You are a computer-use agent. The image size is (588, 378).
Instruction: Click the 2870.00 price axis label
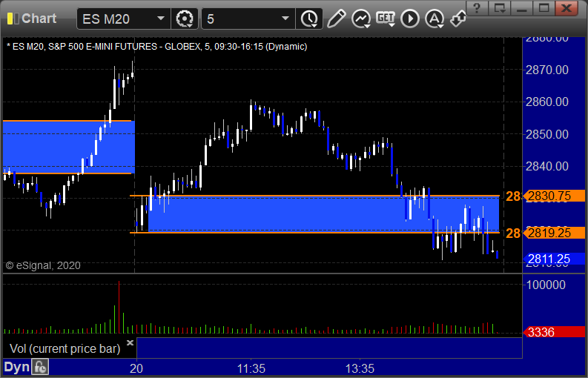pos(547,70)
